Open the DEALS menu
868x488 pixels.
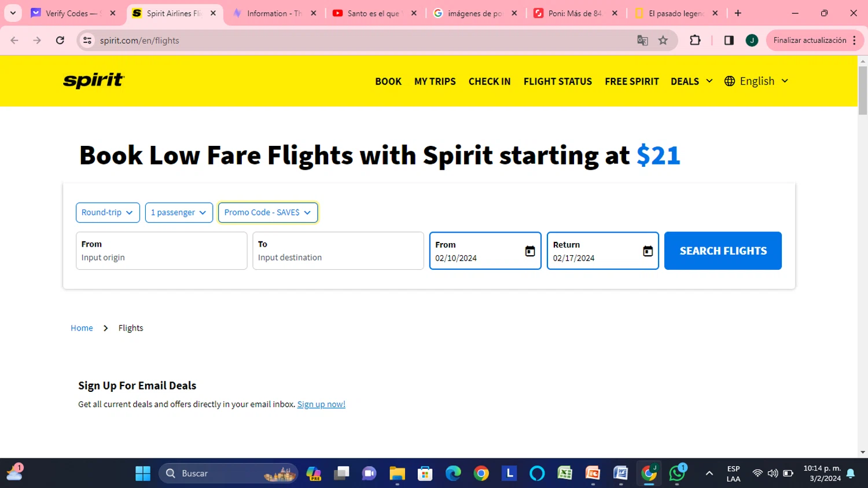tap(691, 82)
